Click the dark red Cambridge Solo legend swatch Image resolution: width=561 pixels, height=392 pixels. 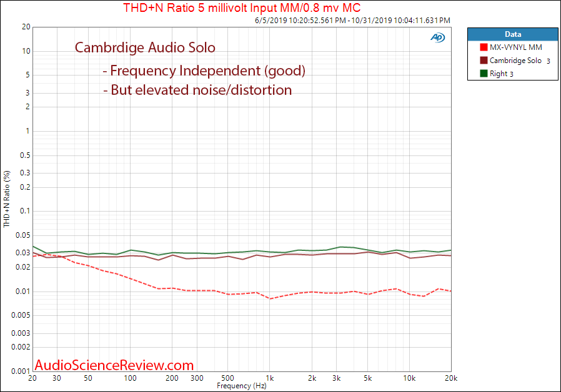click(x=484, y=61)
